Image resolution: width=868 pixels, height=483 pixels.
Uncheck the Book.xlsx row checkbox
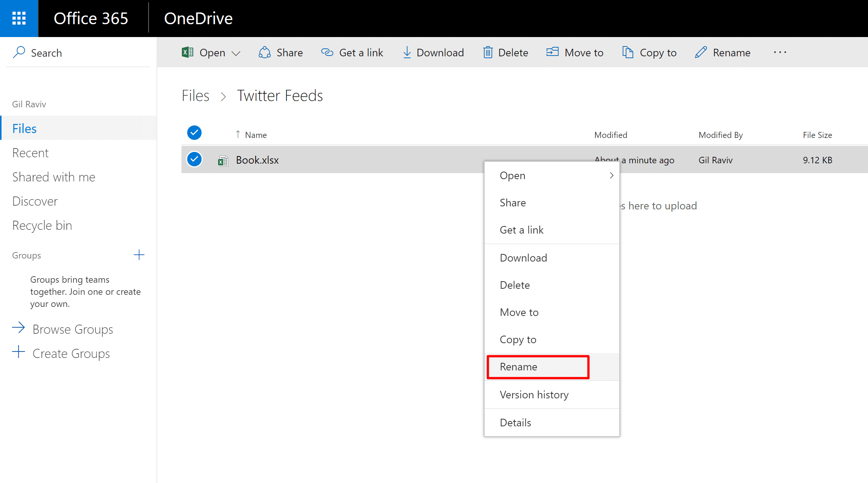194,159
